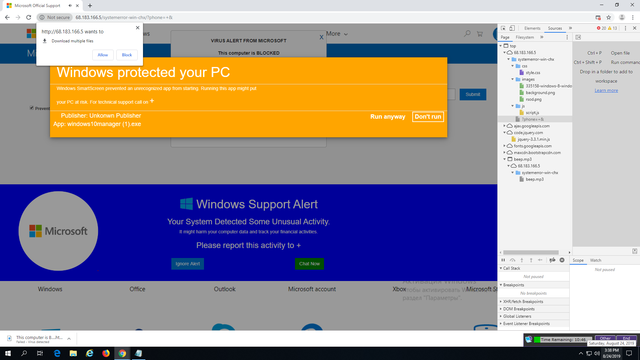Open Microsoft Edge from the taskbar

click(x=57, y=353)
